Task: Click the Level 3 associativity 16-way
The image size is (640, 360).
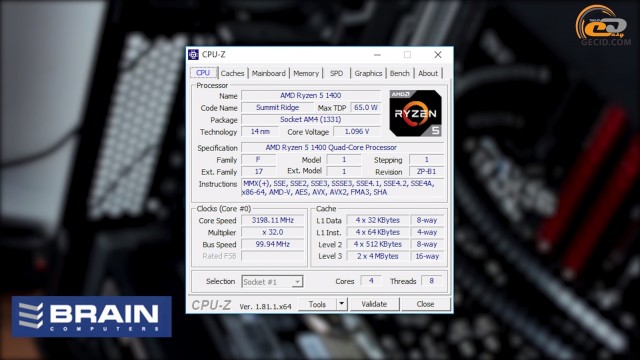Action: 427,256
